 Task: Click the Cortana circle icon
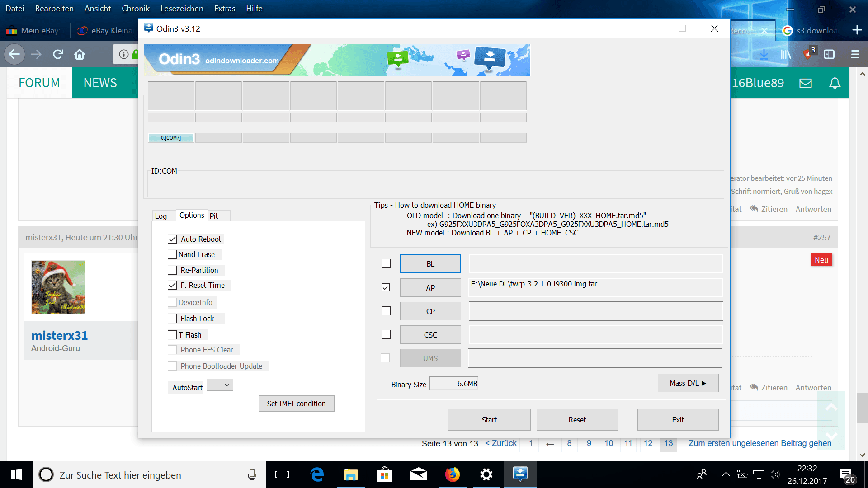pos(46,474)
